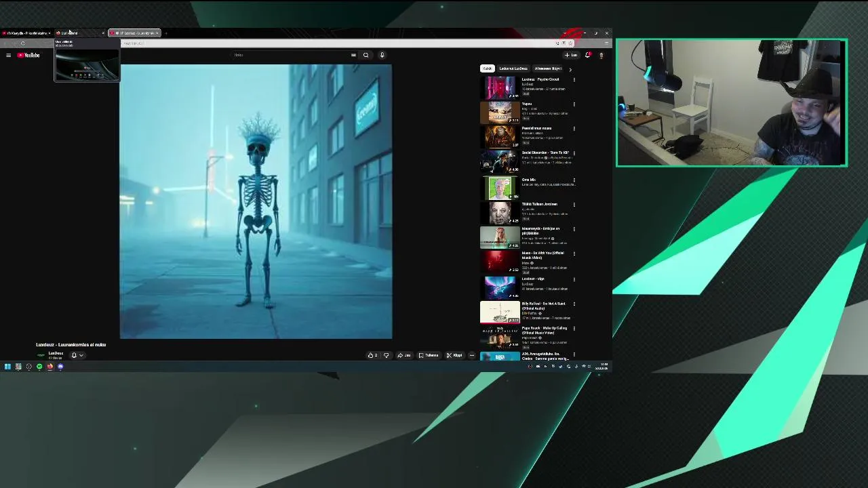Open the on-screen keyboard icon in search box

[353, 55]
